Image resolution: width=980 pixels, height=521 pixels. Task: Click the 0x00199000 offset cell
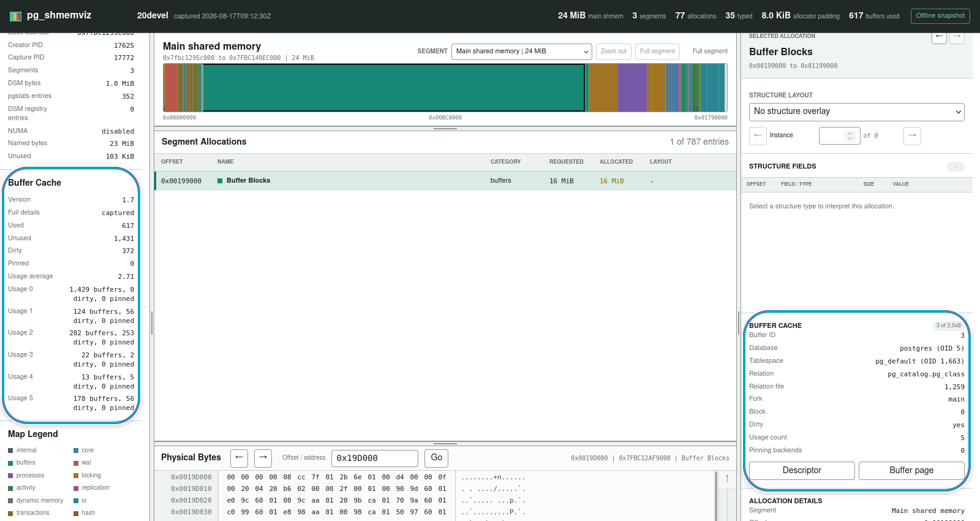181,181
